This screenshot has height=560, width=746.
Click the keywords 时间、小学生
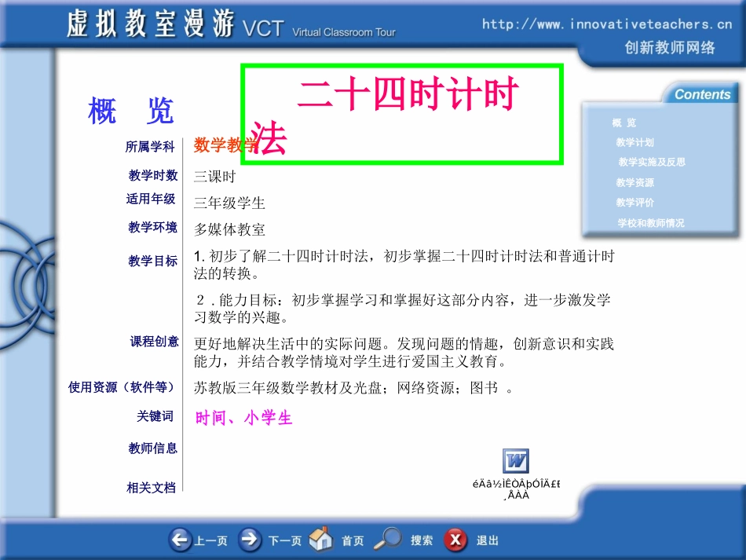tap(243, 418)
